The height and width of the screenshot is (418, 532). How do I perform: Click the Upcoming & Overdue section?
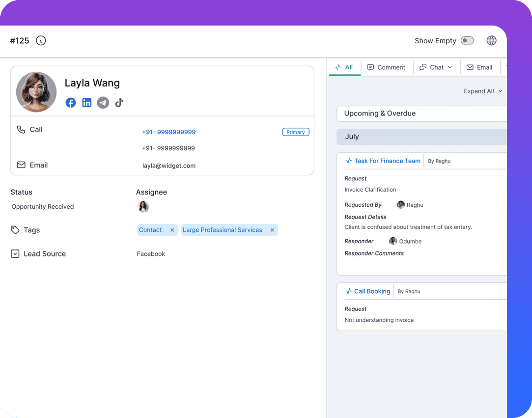422,113
